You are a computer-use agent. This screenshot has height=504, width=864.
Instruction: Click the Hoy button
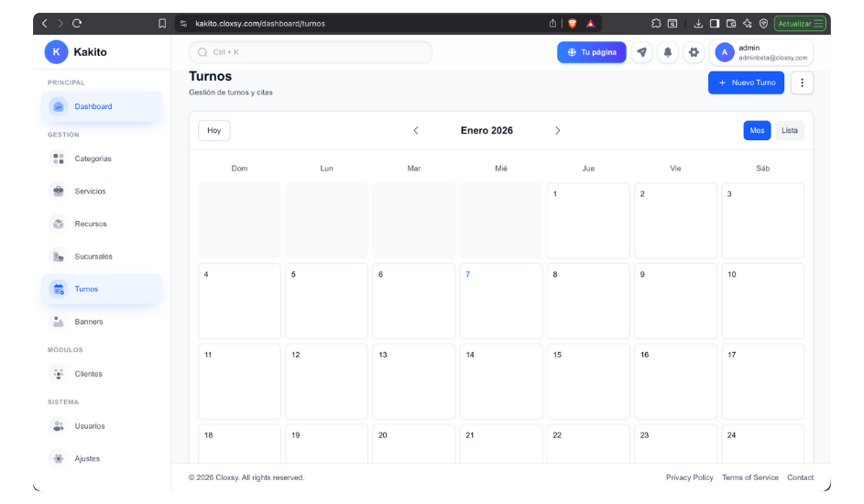pyautogui.click(x=213, y=130)
